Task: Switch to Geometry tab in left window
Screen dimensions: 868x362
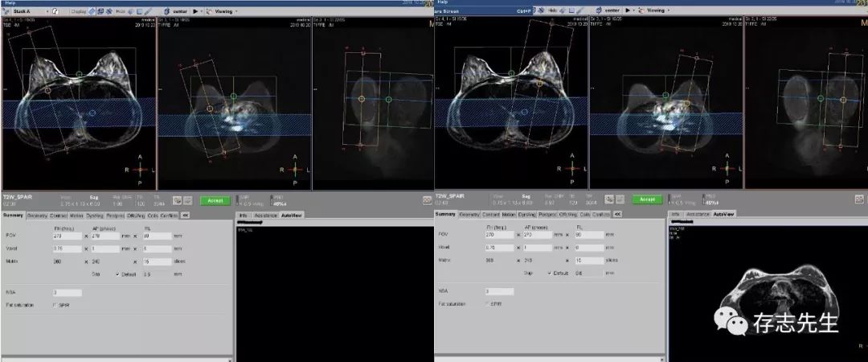Action: (x=37, y=215)
